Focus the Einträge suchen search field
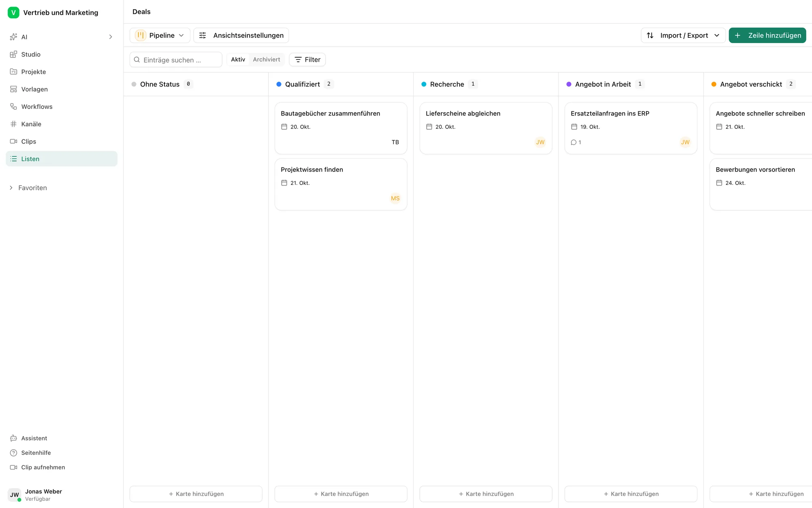 (x=176, y=60)
